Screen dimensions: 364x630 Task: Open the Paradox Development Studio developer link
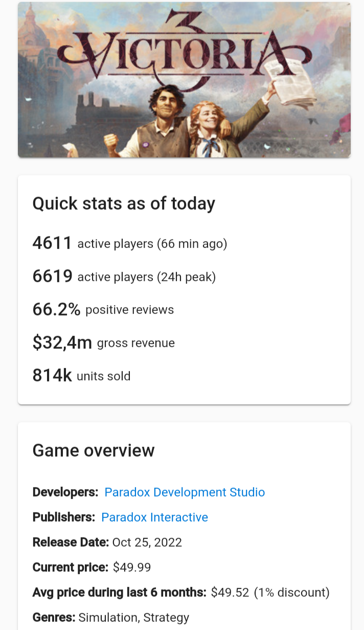tap(185, 492)
